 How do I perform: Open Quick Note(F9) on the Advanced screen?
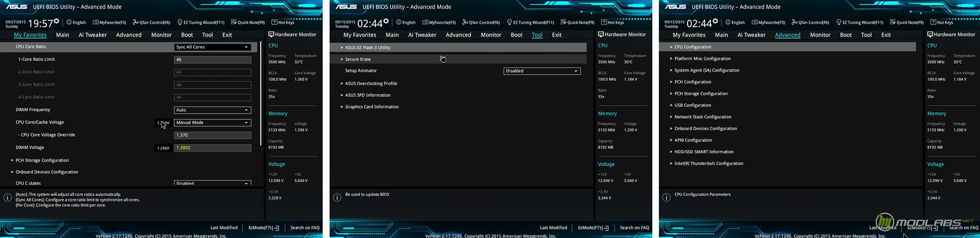[907, 22]
